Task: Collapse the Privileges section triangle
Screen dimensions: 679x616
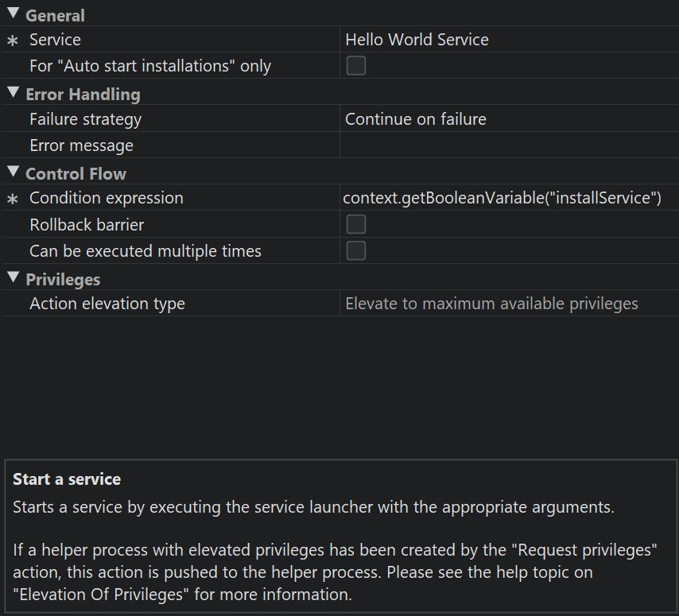Action: [x=13, y=277]
